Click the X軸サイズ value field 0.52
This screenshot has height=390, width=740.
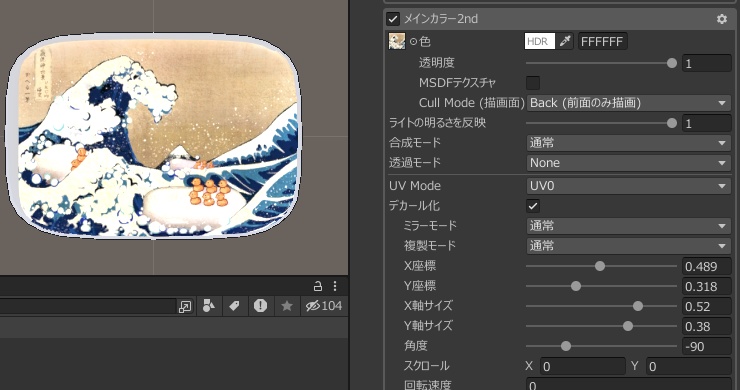707,306
